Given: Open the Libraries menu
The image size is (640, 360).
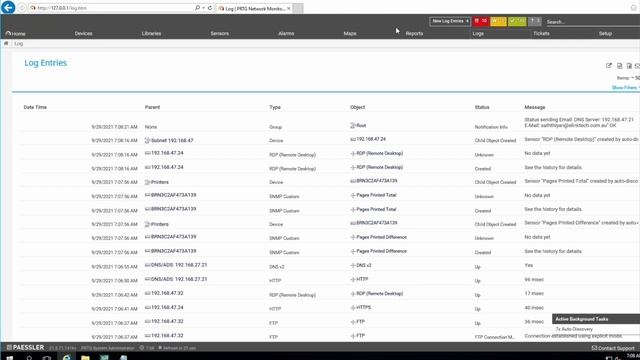Looking at the screenshot, I should click(151, 33).
